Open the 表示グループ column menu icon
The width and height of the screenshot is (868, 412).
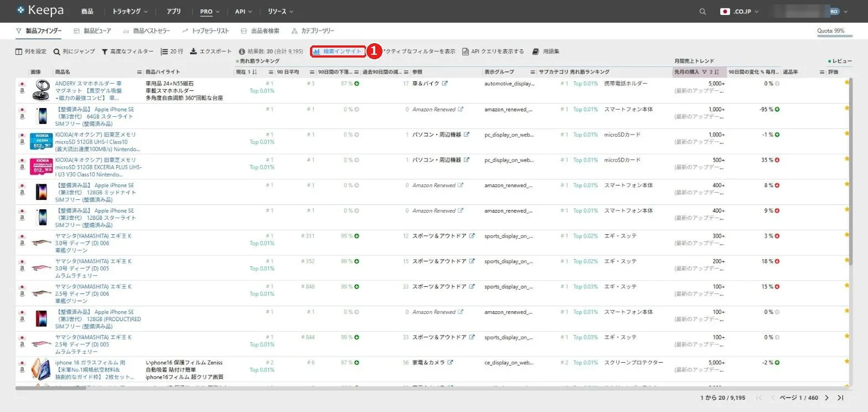(x=533, y=72)
